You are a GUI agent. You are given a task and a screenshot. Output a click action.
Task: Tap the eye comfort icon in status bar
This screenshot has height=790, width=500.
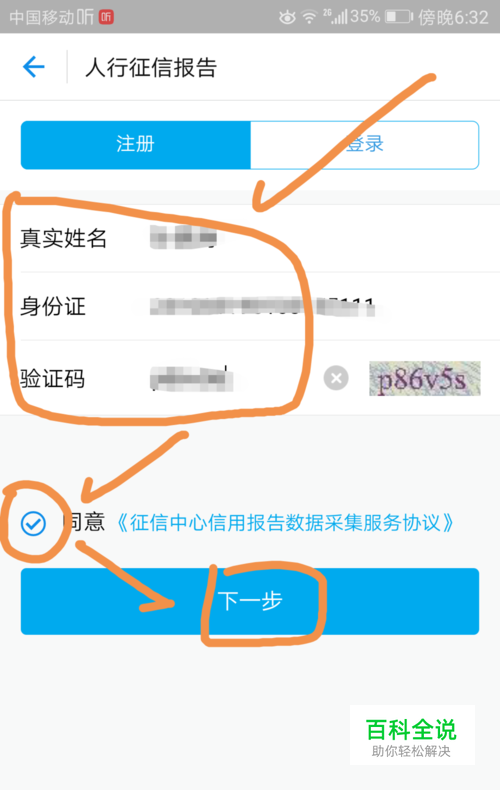click(x=287, y=18)
